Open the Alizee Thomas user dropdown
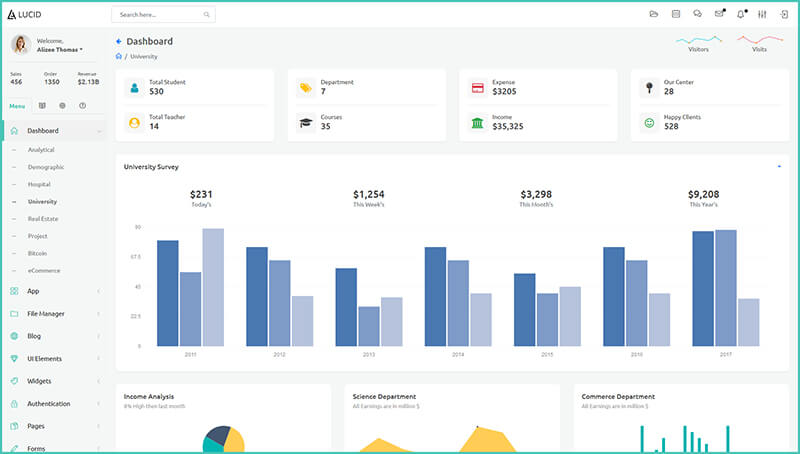 coord(59,49)
